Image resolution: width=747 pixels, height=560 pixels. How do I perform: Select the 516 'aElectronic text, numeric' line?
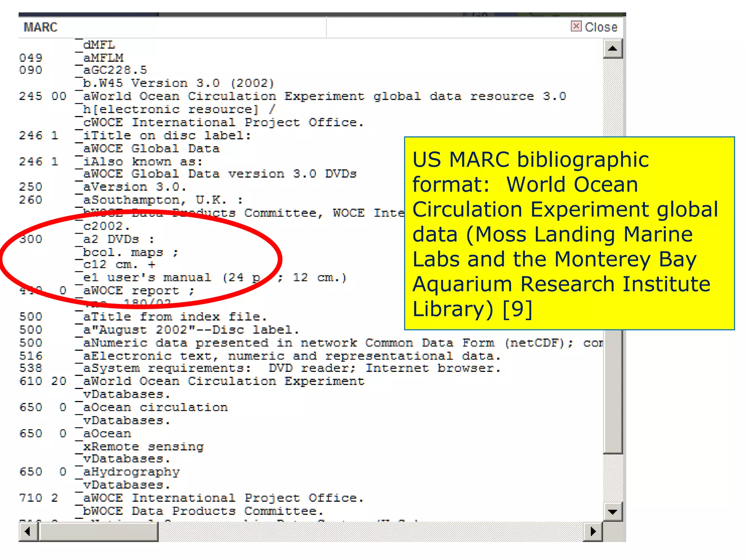coord(260,356)
